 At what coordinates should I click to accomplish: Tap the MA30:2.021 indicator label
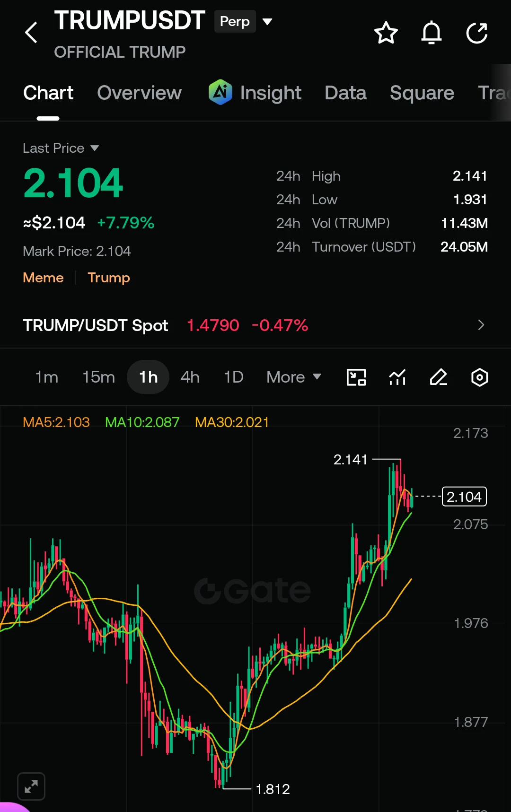(x=232, y=422)
